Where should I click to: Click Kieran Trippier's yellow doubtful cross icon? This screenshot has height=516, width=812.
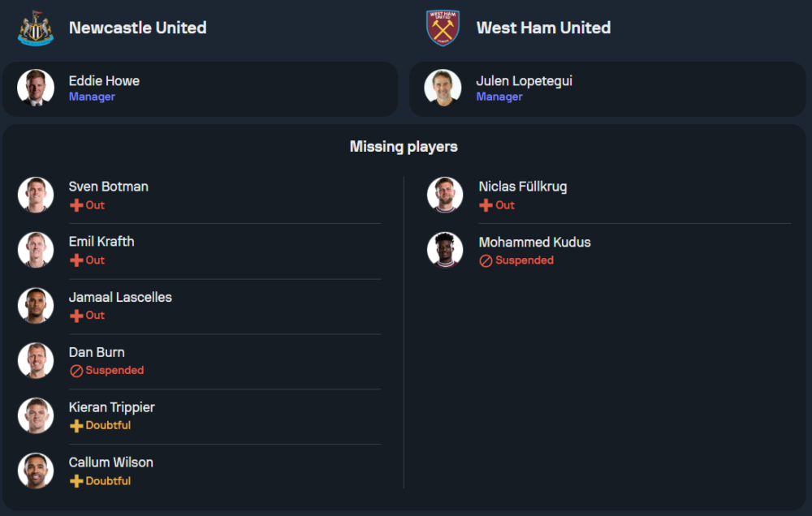[76, 426]
